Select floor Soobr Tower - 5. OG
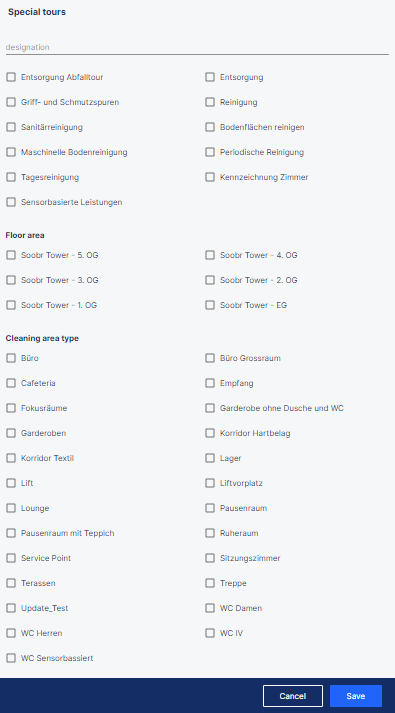Viewport: 395px width, 713px height. click(11, 255)
